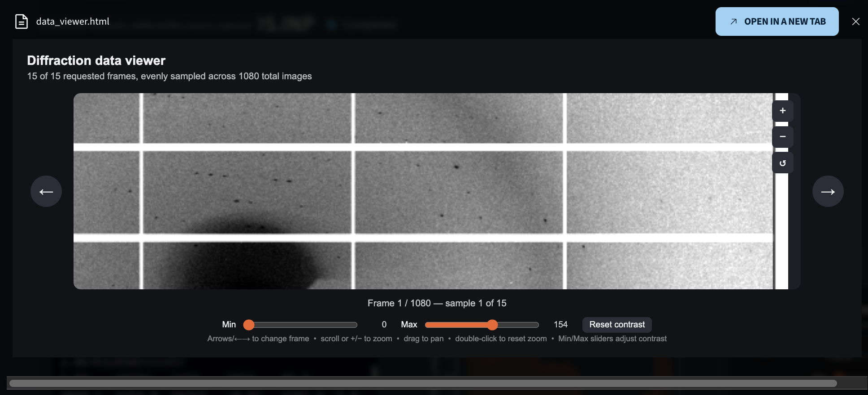The image size is (868, 395).
Task: Click the '15 of 15 requested frames' subtitle
Action: (169, 76)
